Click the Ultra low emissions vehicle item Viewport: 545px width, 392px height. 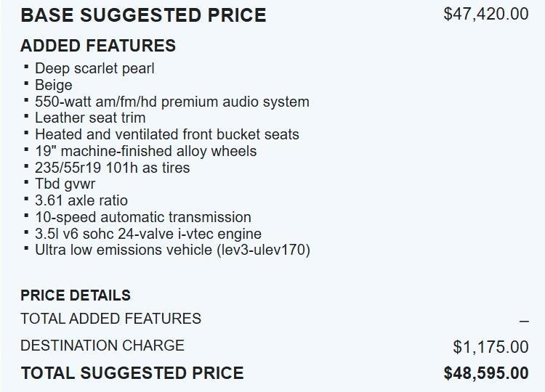click(172, 250)
